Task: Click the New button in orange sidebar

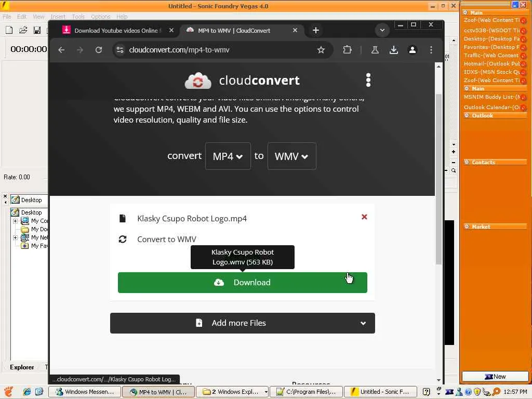Action: click(495, 376)
